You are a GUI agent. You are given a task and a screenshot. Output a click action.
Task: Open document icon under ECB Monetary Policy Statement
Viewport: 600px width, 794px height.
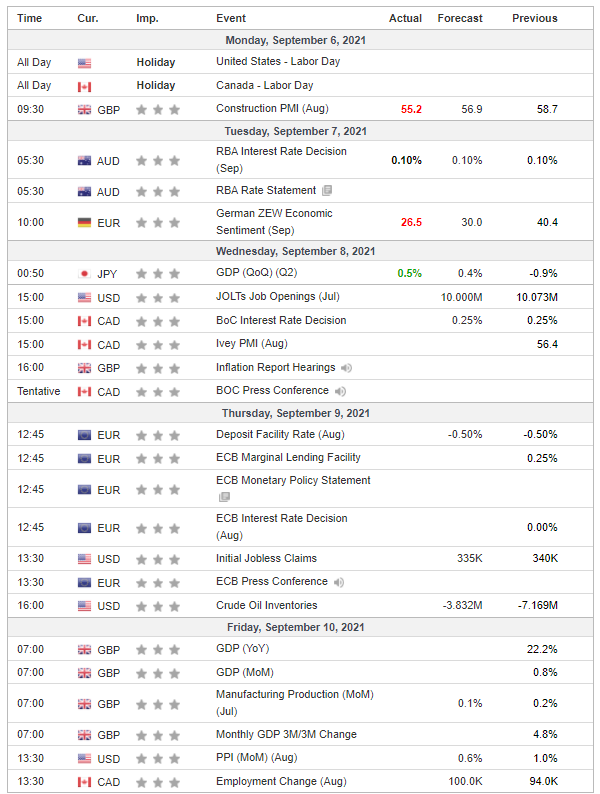coord(224,497)
